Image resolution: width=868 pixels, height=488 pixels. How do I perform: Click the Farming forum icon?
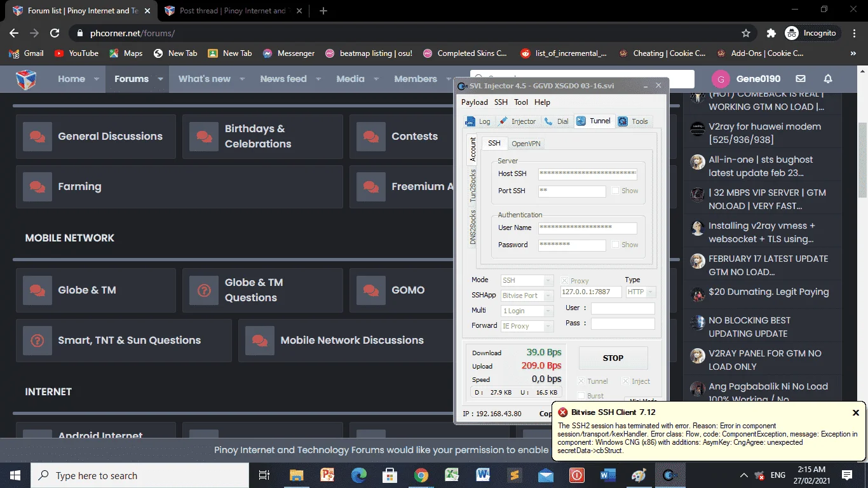[x=37, y=187]
